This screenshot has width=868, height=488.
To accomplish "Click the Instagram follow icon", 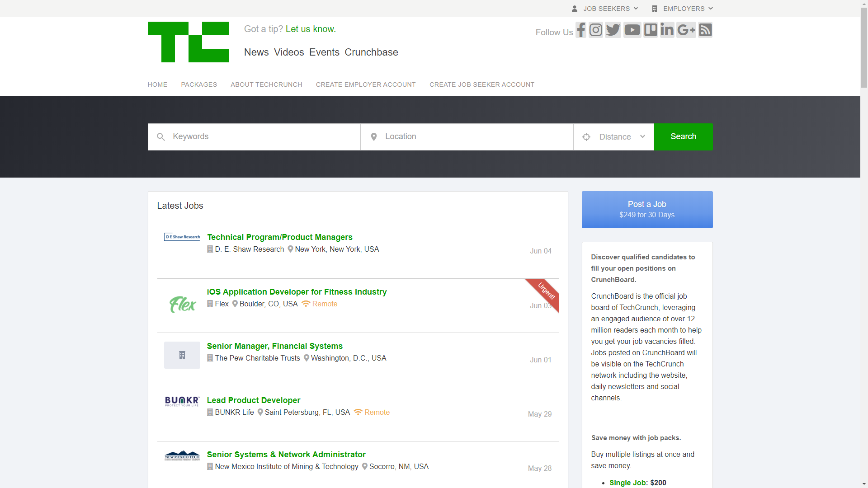I will coord(596,30).
